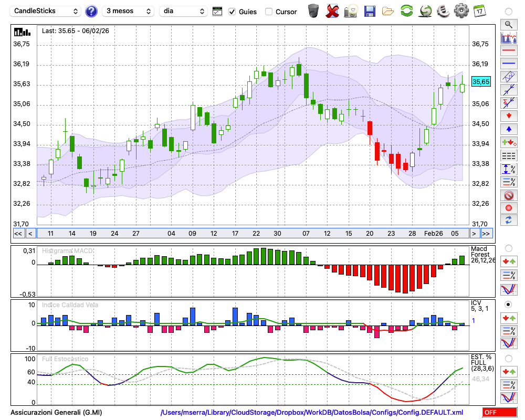
Task: Uncheck the Guies checkbox
Action: pyautogui.click(x=232, y=12)
